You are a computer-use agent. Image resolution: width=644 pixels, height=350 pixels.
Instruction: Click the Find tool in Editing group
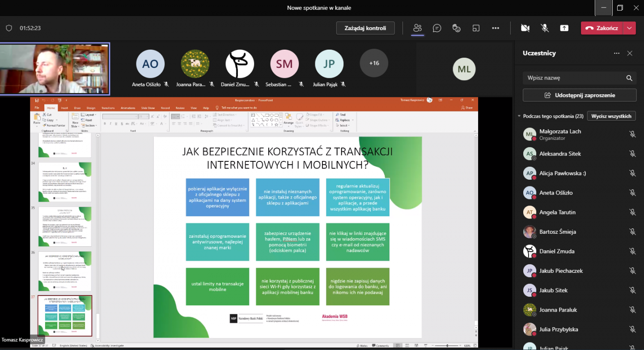(340, 115)
